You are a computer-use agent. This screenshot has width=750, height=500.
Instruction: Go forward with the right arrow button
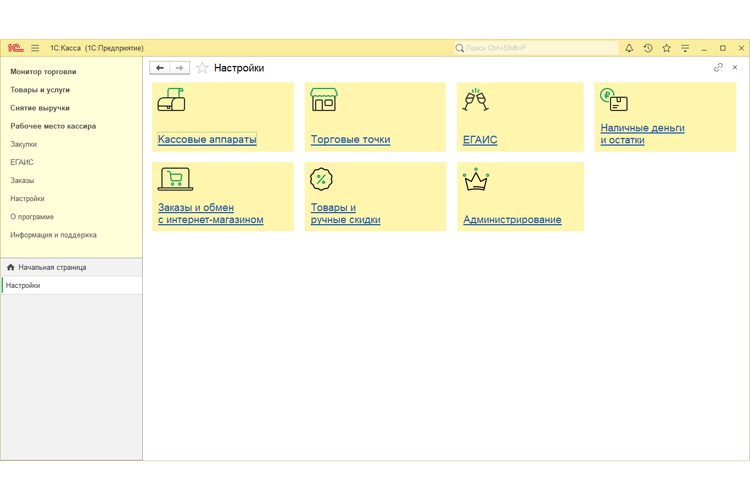click(179, 68)
